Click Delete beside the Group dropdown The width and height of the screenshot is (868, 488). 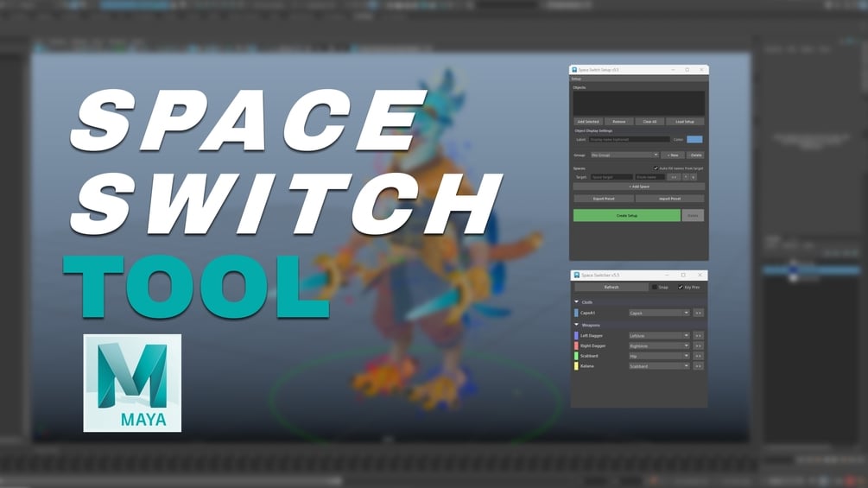(x=696, y=155)
